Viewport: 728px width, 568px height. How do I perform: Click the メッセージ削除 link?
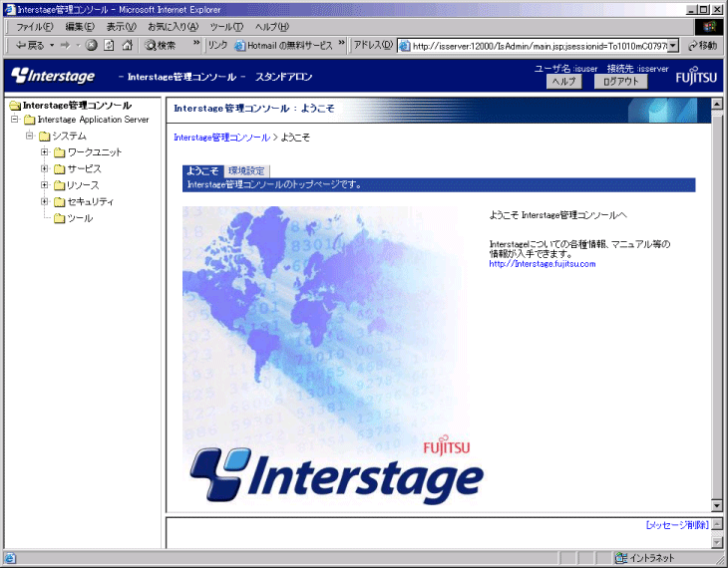point(677,525)
